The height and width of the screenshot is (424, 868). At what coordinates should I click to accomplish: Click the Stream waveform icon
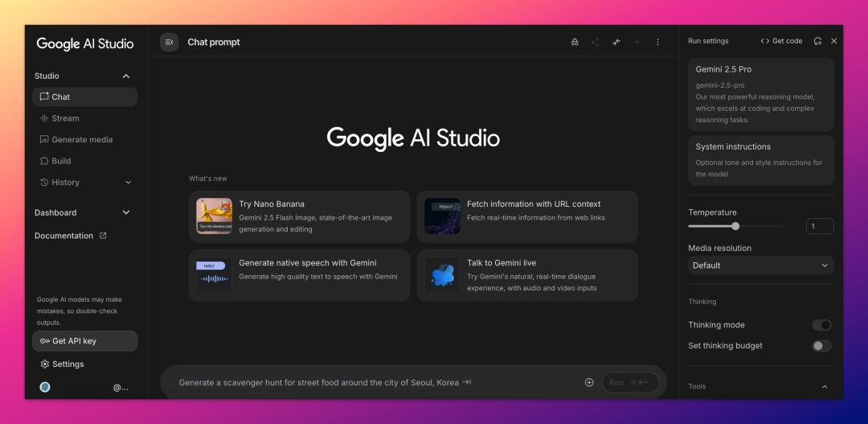point(44,118)
